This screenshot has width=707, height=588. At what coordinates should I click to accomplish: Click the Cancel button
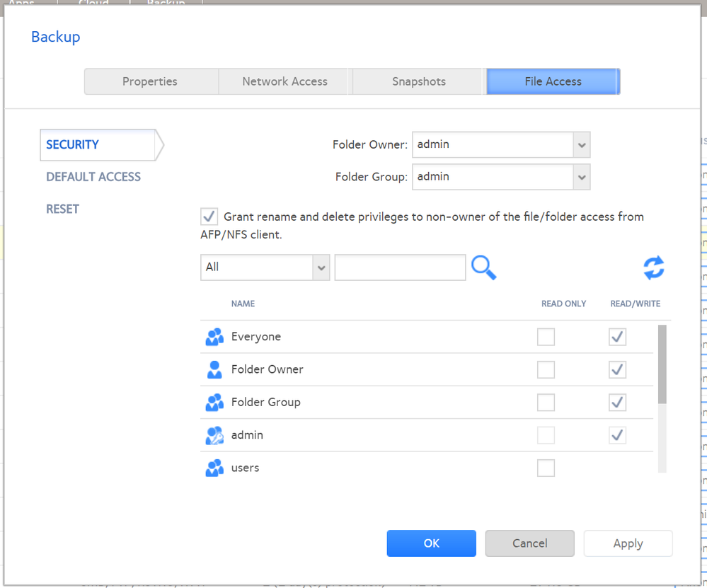pos(530,543)
